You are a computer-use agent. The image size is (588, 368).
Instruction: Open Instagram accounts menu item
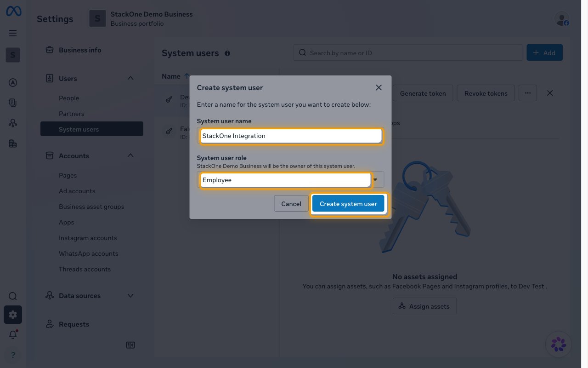(x=88, y=238)
